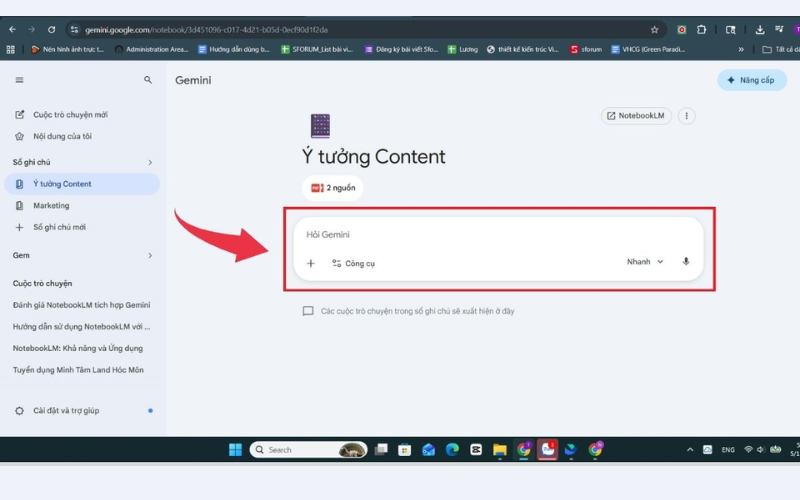Open chat Tuyển dụng Minh Tâm Land Hóc Môn
Viewport: 800px width, 500px height.
click(78, 370)
